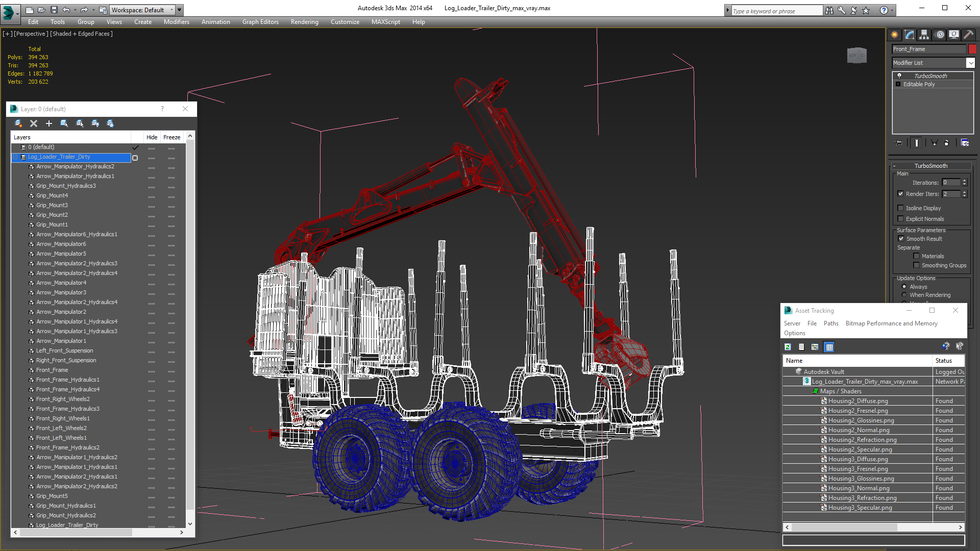Click Add Selected Objects plus icon

click(49, 123)
